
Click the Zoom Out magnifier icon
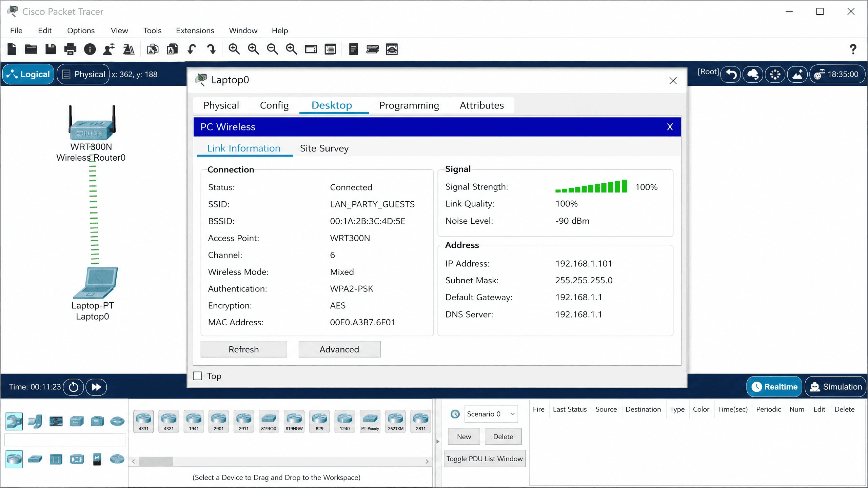click(x=272, y=49)
